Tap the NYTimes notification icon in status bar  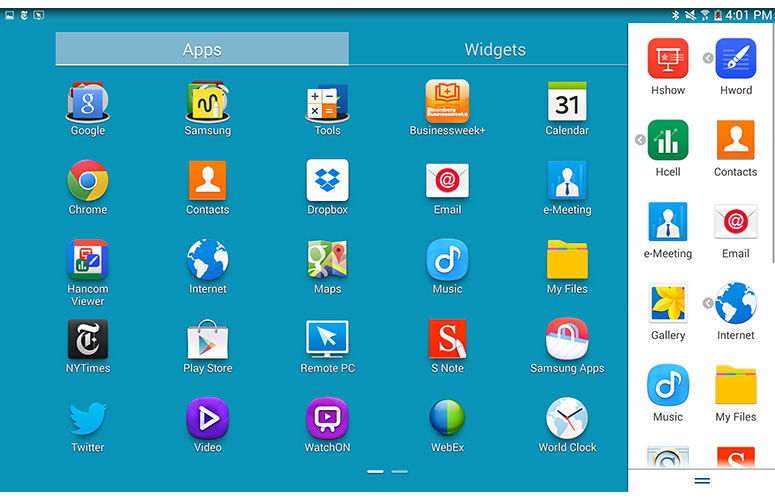24,15
